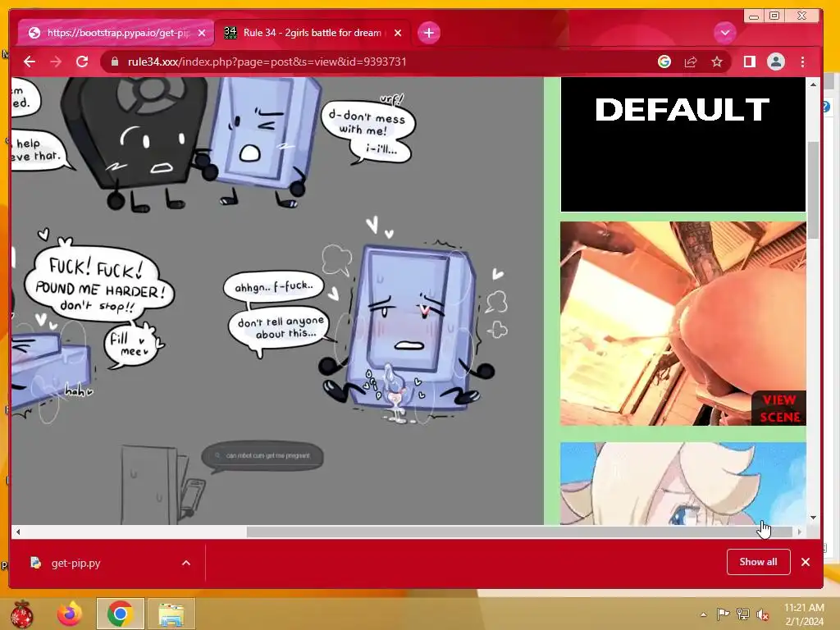Image resolution: width=840 pixels, height=630 pixels.
Task: Click the horizontal scrollbar thumb
Action: pos(518,532)
